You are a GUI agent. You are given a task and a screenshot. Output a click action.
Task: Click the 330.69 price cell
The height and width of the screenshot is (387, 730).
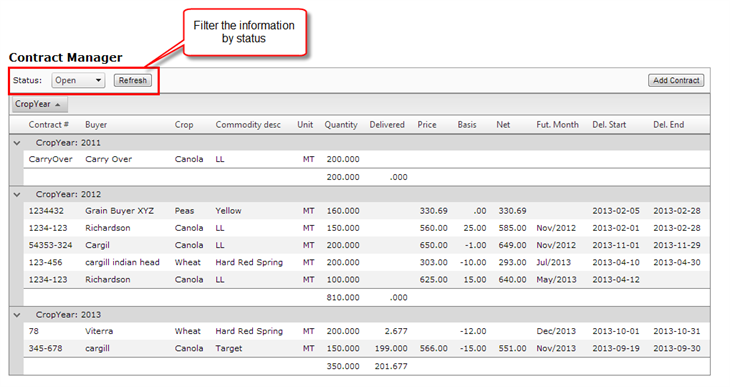433,211
